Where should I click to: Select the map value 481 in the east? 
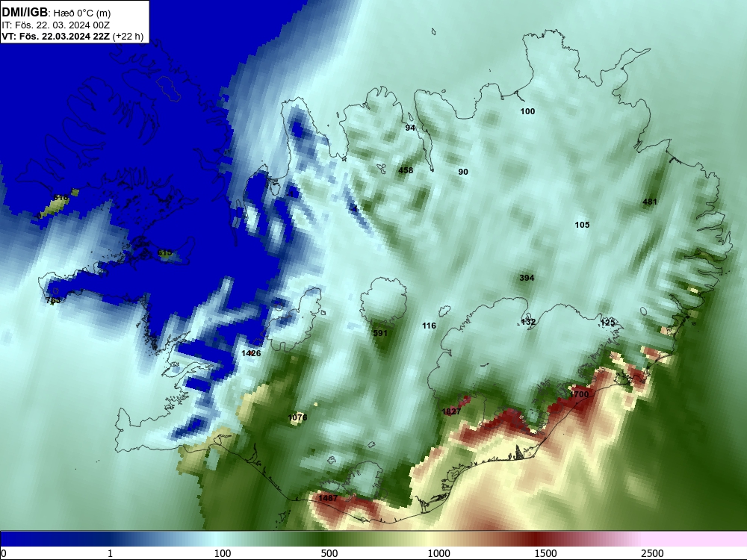(650, 202)
